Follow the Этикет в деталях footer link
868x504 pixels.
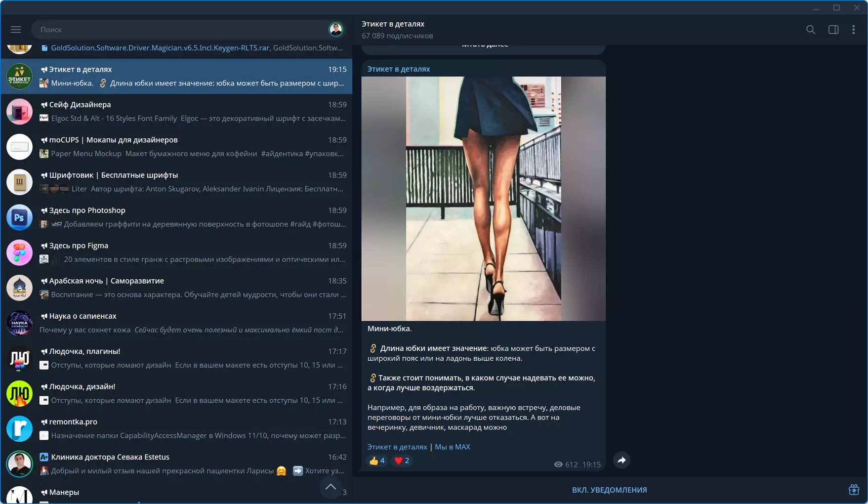tap(397, 447)
